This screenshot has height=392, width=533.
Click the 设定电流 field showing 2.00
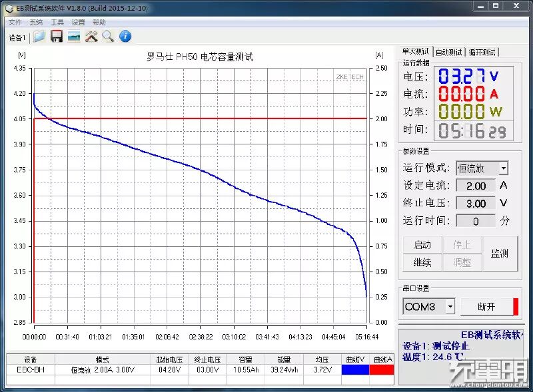(x=476, y=186)
